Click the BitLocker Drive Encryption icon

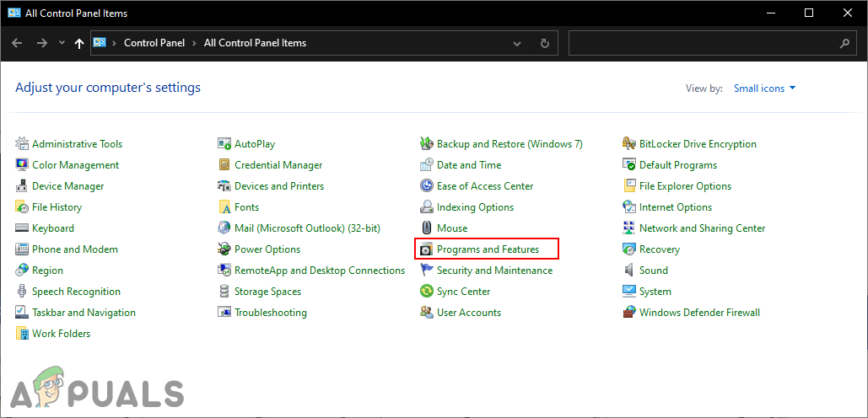[629, 144]
